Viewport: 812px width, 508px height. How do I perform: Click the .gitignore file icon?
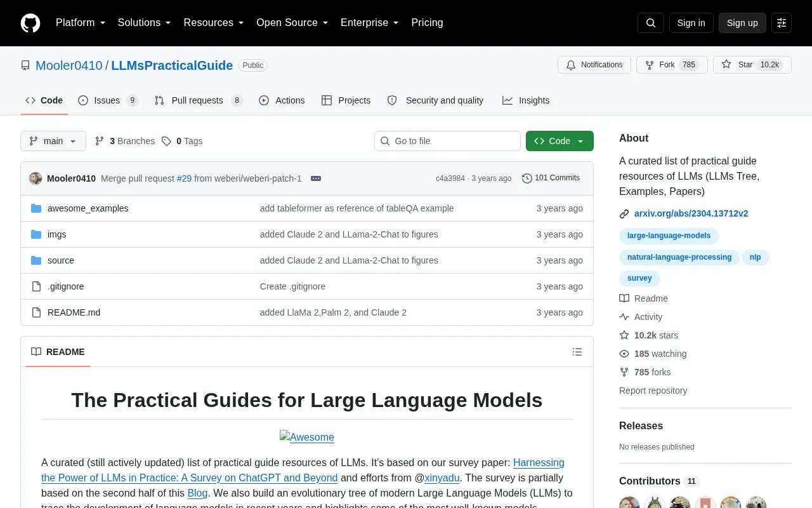click(x=36, y=286)
